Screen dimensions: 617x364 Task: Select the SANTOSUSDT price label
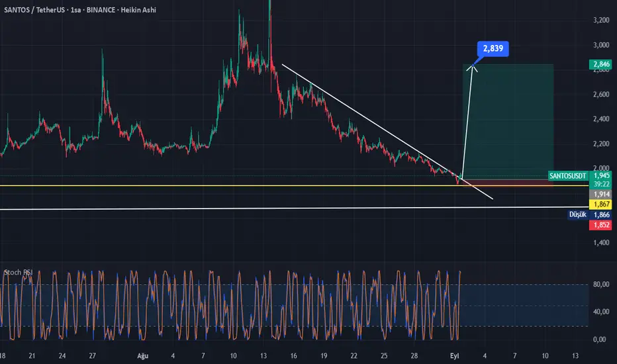tap(567, 176)
